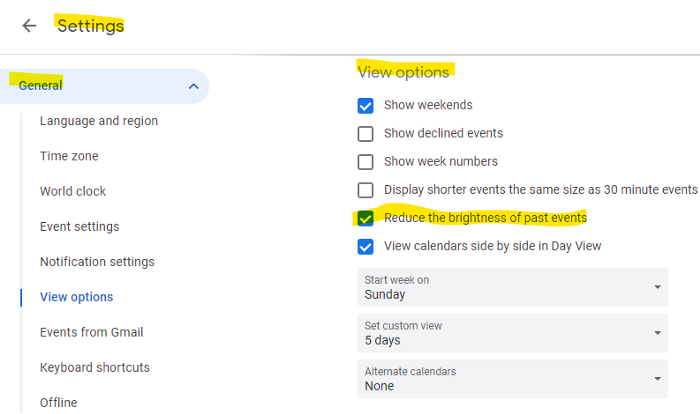Screen dimensions: 700x414
Task: Toggle the Show weekends checkbox
Action: pos(366,105)
